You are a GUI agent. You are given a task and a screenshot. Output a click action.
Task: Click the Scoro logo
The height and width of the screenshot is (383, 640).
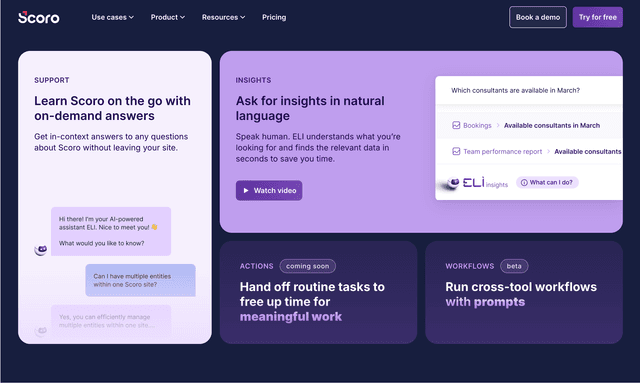click(x=39, y=17)
